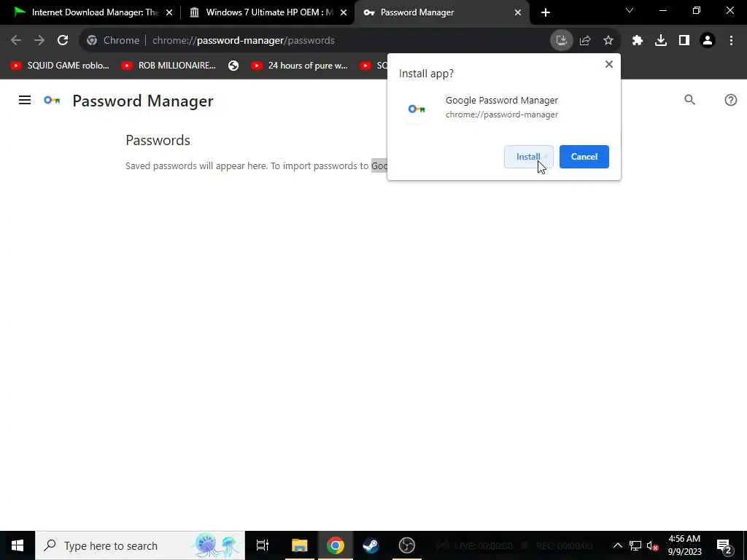This screenshot has width=747, height=560.
Task: Open 24 hours of pure w... bookmark
Action: pyautogui.click(x=300, y=66)
